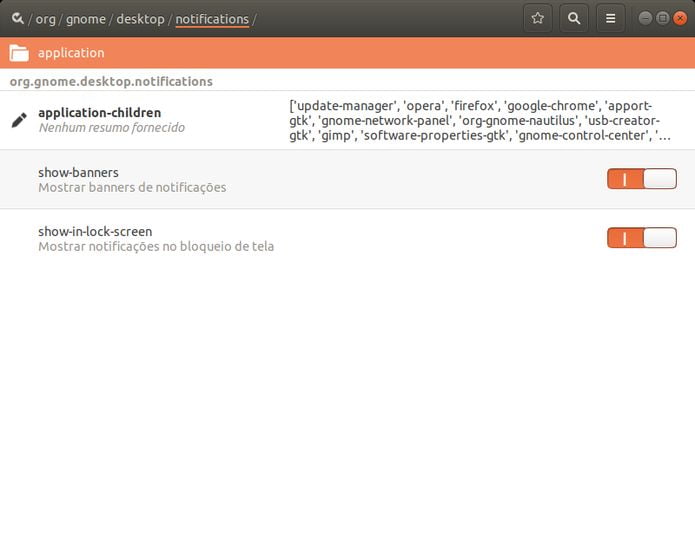Navigate to gnome in the path bar
The image size is (695, 558).
point(86,19)
